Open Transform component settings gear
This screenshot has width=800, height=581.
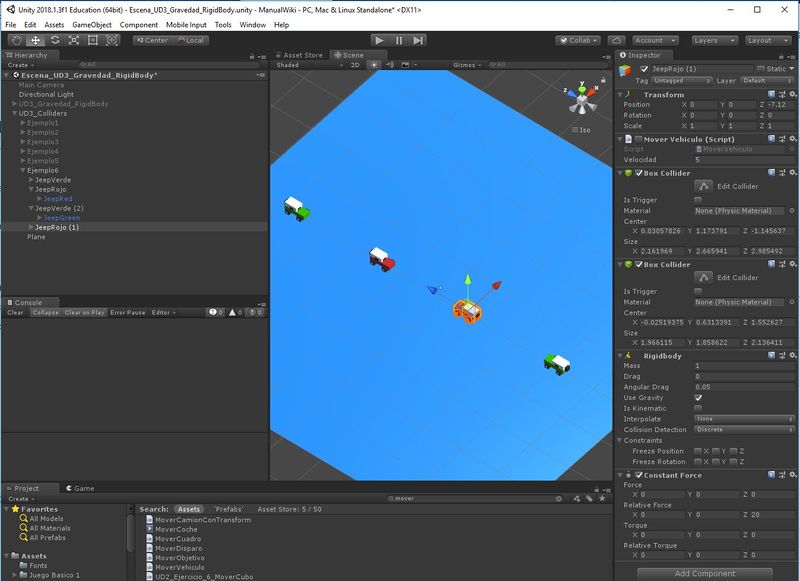(792, 94)
